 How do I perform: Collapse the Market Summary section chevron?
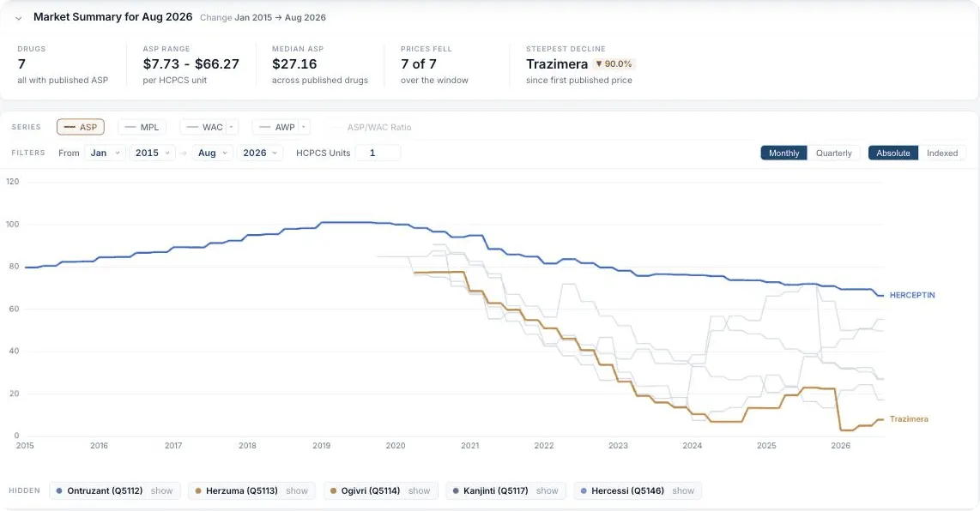click(19, 18)
